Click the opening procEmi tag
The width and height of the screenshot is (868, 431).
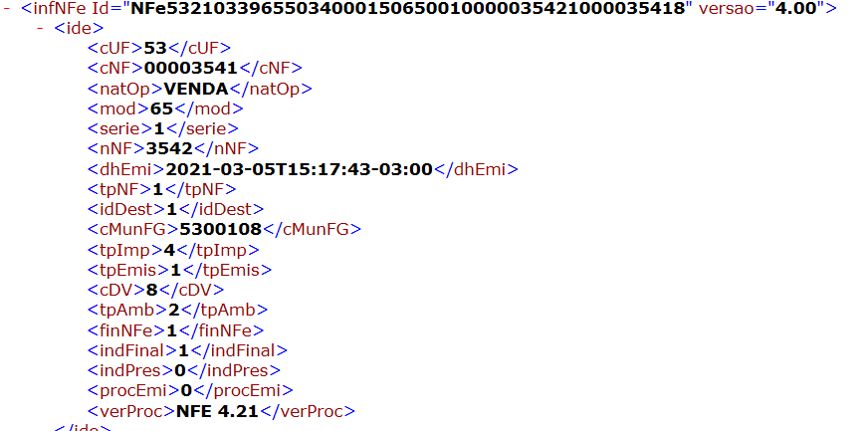[x=134, y=390]
